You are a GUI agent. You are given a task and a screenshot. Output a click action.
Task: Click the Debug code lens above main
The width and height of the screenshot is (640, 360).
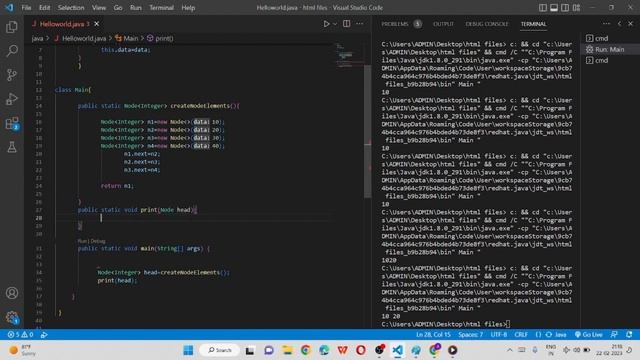[x=98, y=241]
